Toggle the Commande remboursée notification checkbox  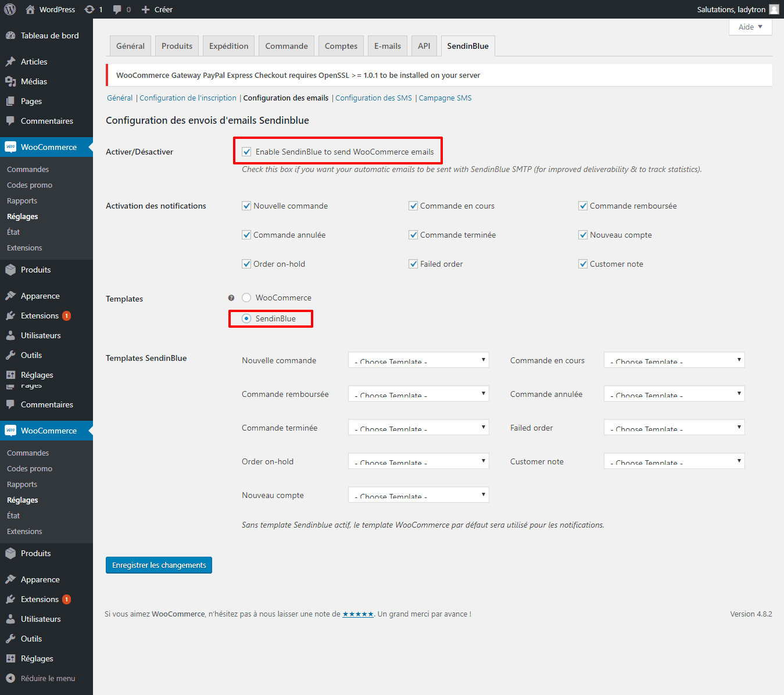[x=583, y=206]
